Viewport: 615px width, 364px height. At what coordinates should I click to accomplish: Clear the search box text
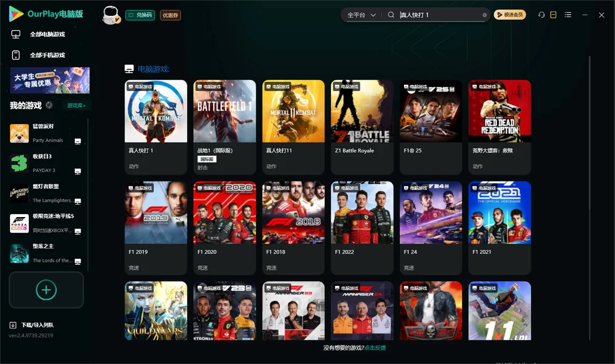click(485, 15)
